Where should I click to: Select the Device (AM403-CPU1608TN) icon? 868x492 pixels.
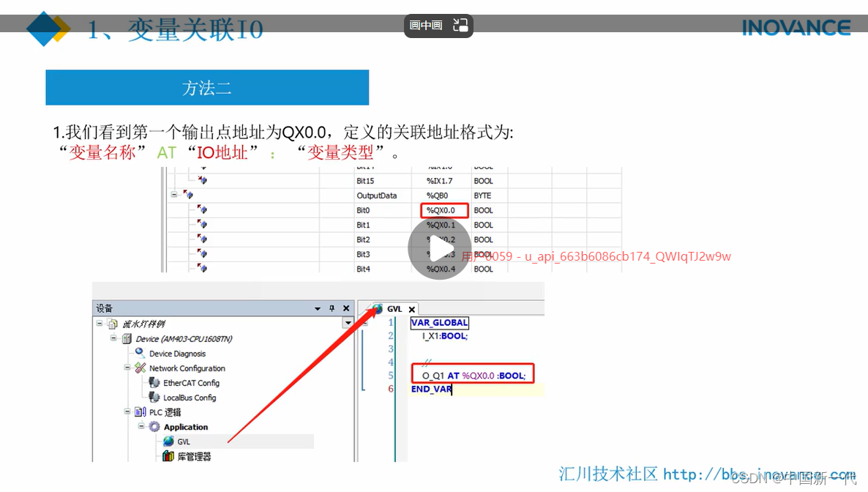(127, 338)
